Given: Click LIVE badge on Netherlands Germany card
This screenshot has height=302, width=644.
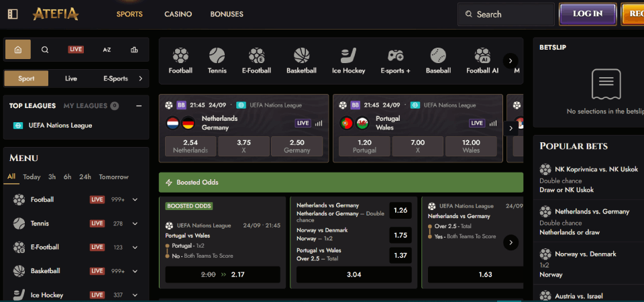Looking at the screenshot, I should pyautogui.click(x=303, y=123).
